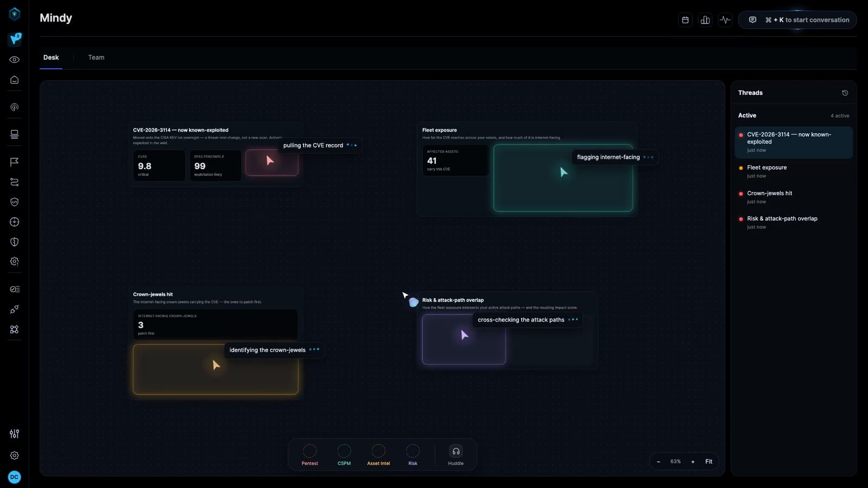Open the CVE-2026-3114 thread in the Threads panel
868x488 pixels.
coord(794,142)
